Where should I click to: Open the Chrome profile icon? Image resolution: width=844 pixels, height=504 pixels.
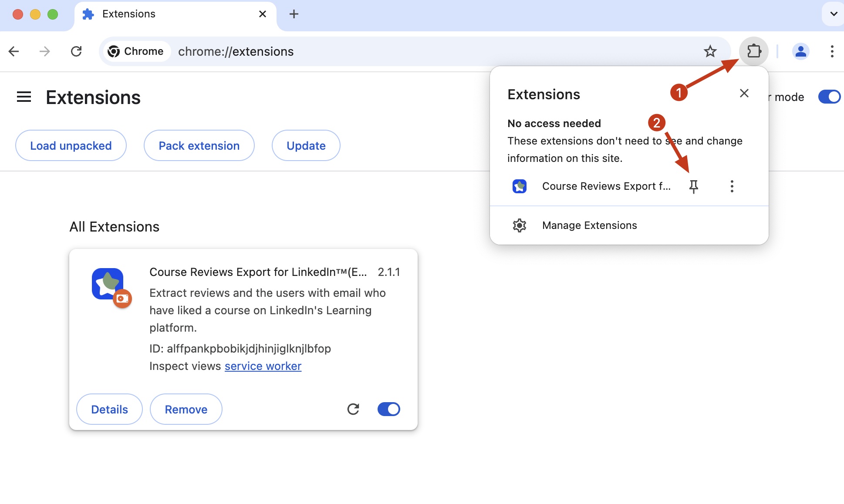tap(800, 51)
